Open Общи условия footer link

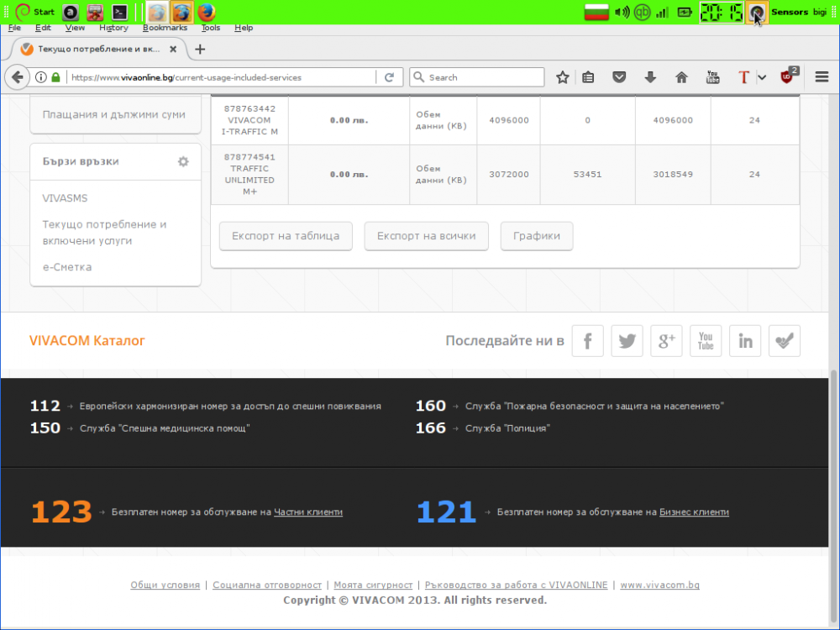click(x=165, y=585)
